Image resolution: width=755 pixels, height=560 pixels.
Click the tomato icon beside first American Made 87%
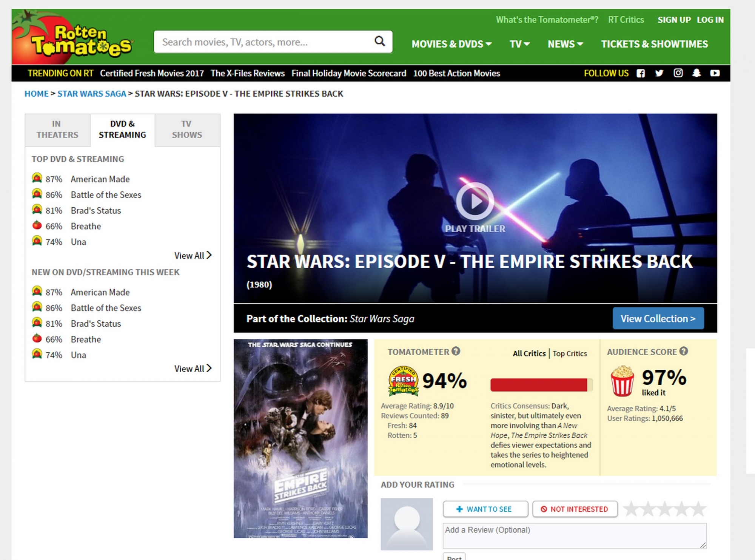pos(37,178)
